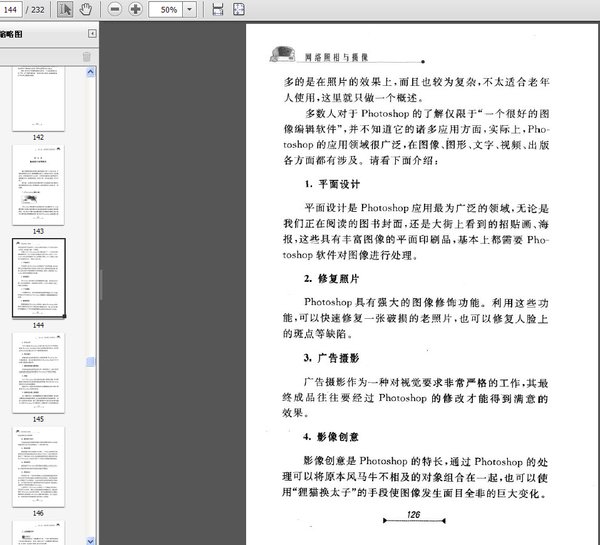Click the thumbnail panel scrollbar thumb
Screen dimensions: 600x545
point(91,362)
